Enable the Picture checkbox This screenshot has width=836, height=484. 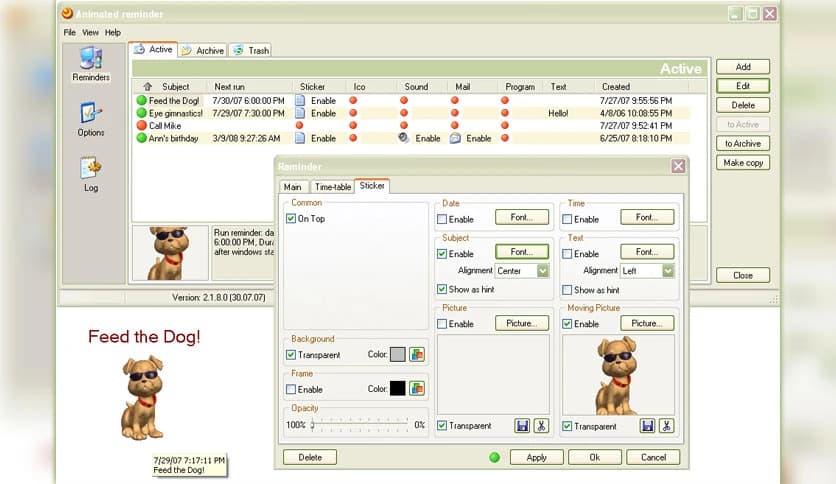pyautogui.click(x=442, y=324)
